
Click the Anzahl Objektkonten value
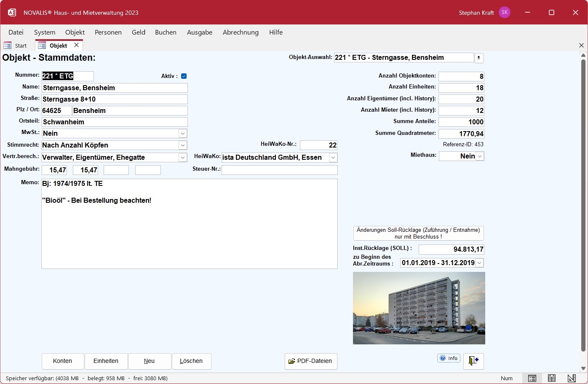pyautogui.click(x=461, y=76)
